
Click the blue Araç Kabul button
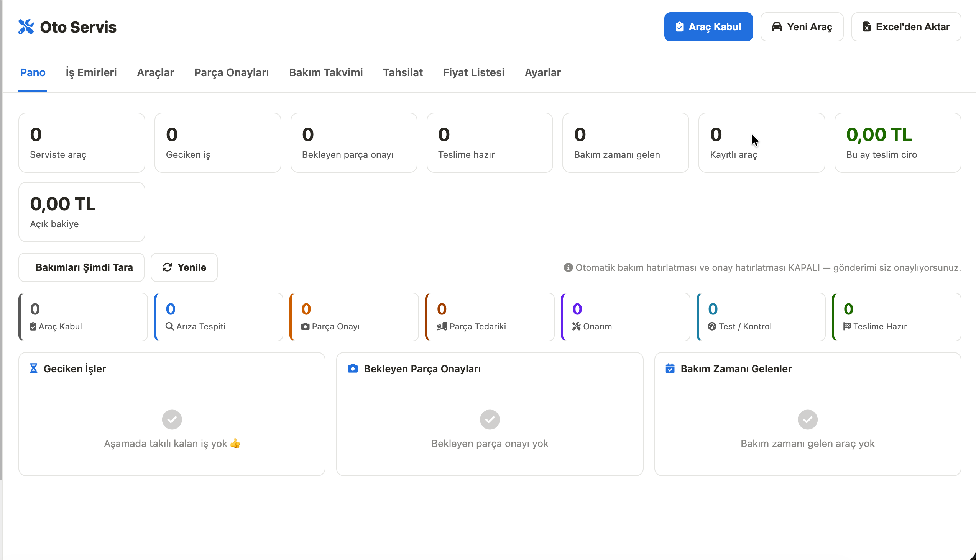pos(708,27)
